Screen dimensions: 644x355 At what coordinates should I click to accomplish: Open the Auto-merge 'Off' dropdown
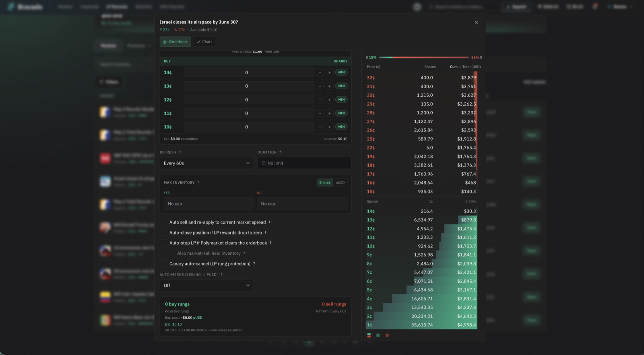(x=206, y=285)
